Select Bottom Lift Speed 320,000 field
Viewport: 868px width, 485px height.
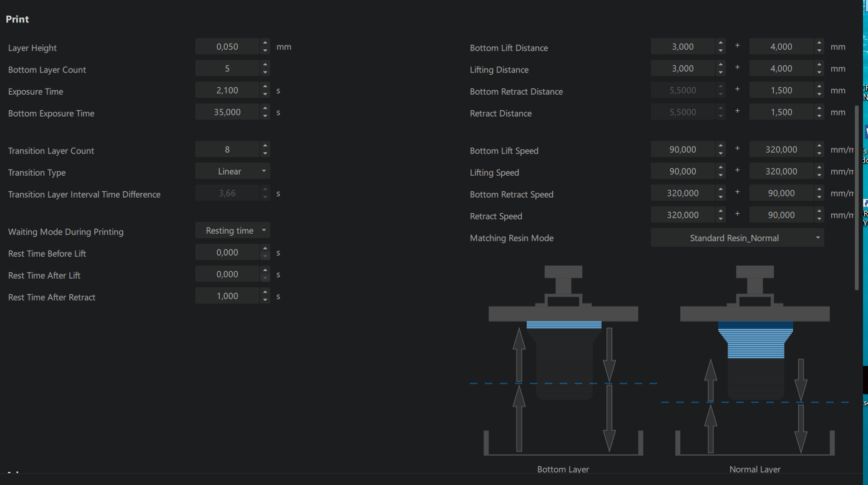pos(781,150)
